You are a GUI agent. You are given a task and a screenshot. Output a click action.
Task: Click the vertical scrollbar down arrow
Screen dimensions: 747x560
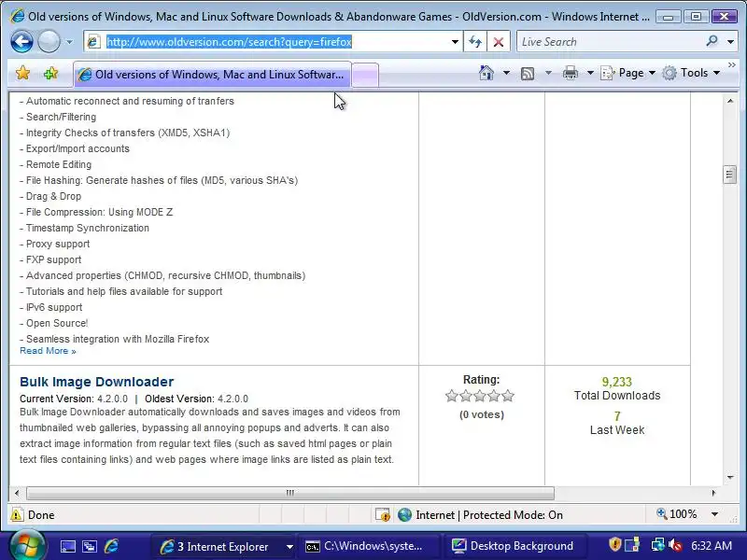730,477
